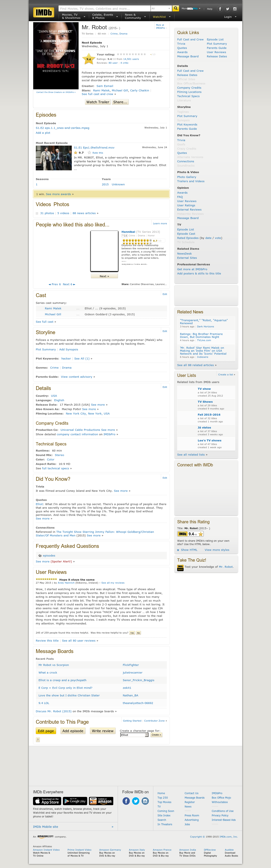Open Episode List in Quick Links
This screenshot has width=271, height=868.
pyautogui.click(x=215, y=39)
